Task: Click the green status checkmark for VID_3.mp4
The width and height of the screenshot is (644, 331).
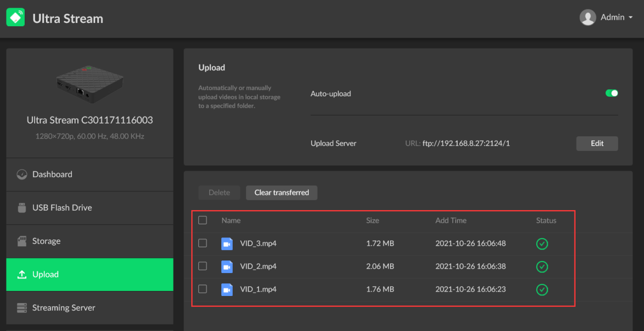Action: 542,244
